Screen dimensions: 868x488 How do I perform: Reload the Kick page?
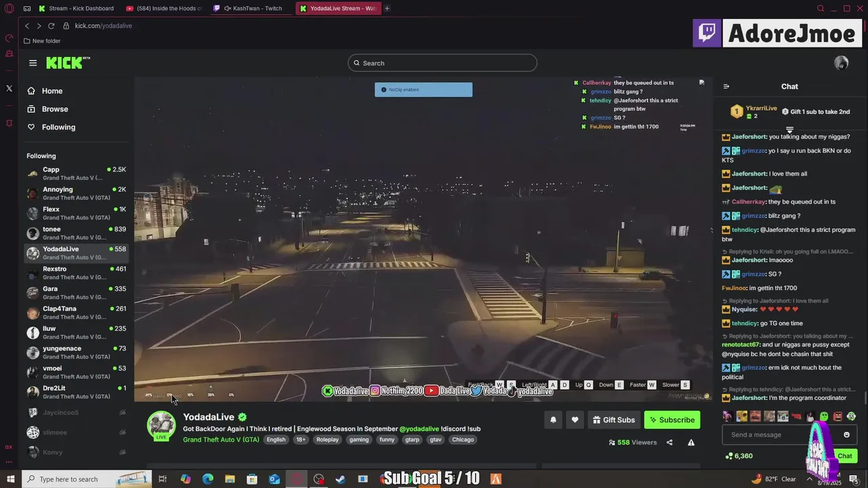click(51, 26)
